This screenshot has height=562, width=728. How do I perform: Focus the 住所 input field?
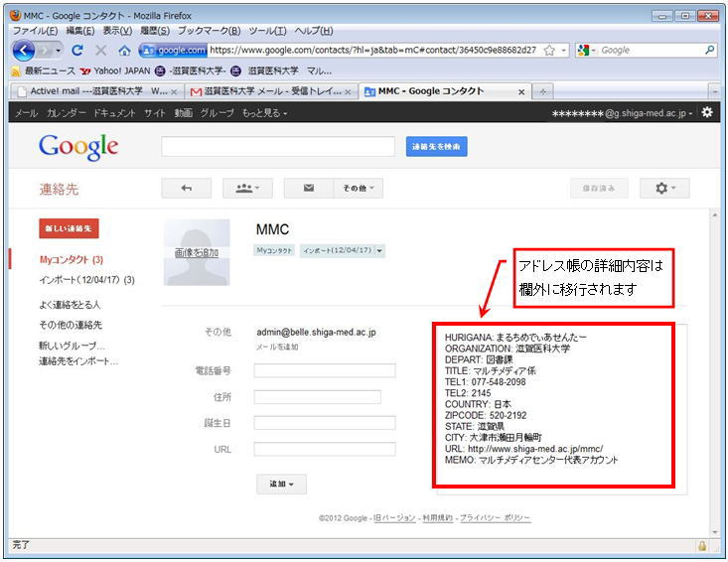[x=317, y=397]
